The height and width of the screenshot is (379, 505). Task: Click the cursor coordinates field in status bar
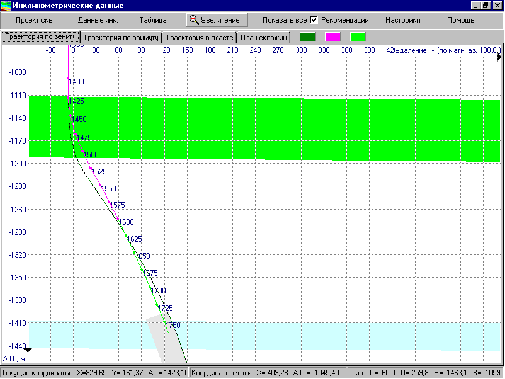click(95, 373)
